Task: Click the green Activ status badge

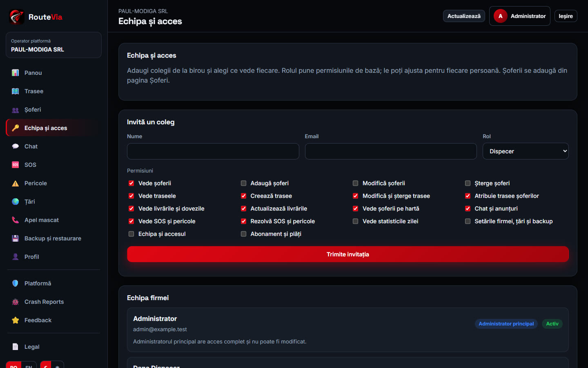Action: 552,324
